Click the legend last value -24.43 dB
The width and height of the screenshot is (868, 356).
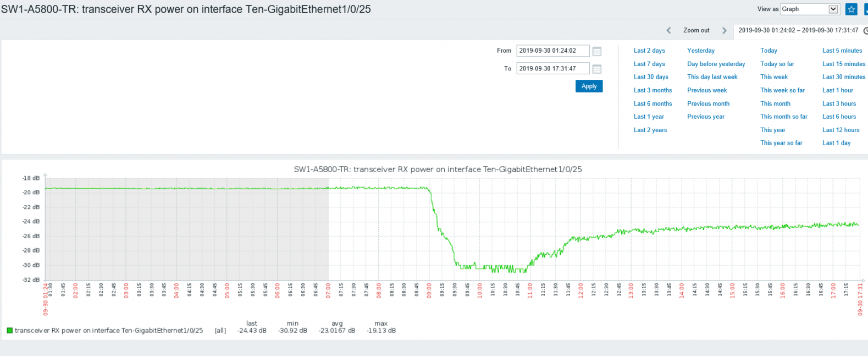coord(252,331)
